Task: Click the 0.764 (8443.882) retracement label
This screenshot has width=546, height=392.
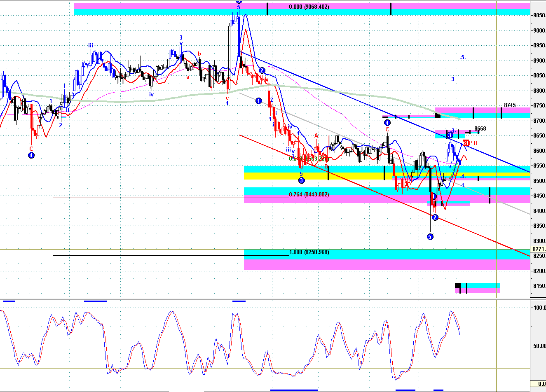Action: tap(309, 194)
